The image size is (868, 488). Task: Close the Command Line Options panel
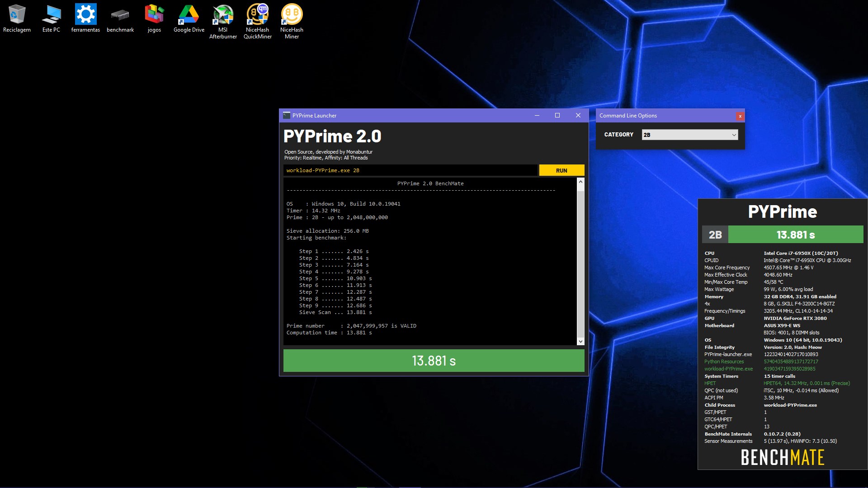740,116
